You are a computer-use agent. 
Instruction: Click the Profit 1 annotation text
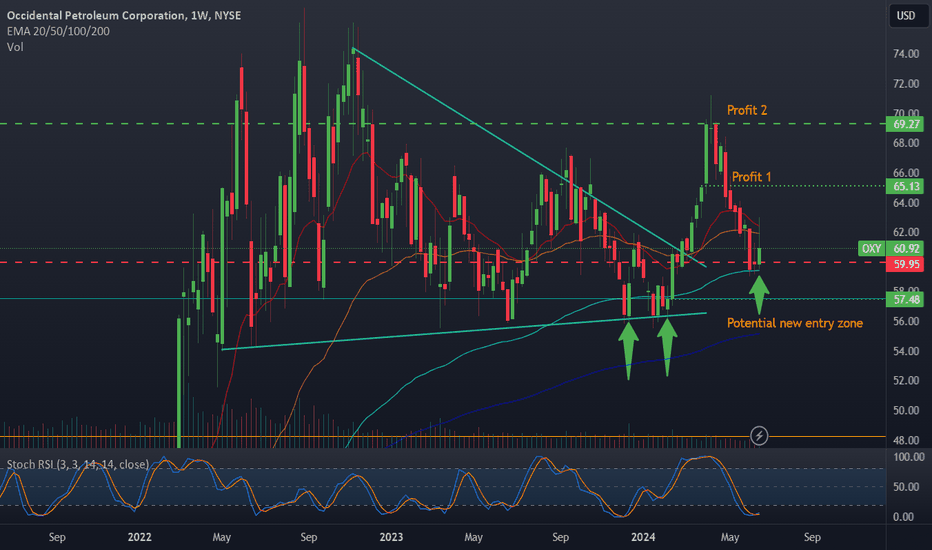[751, 177]
